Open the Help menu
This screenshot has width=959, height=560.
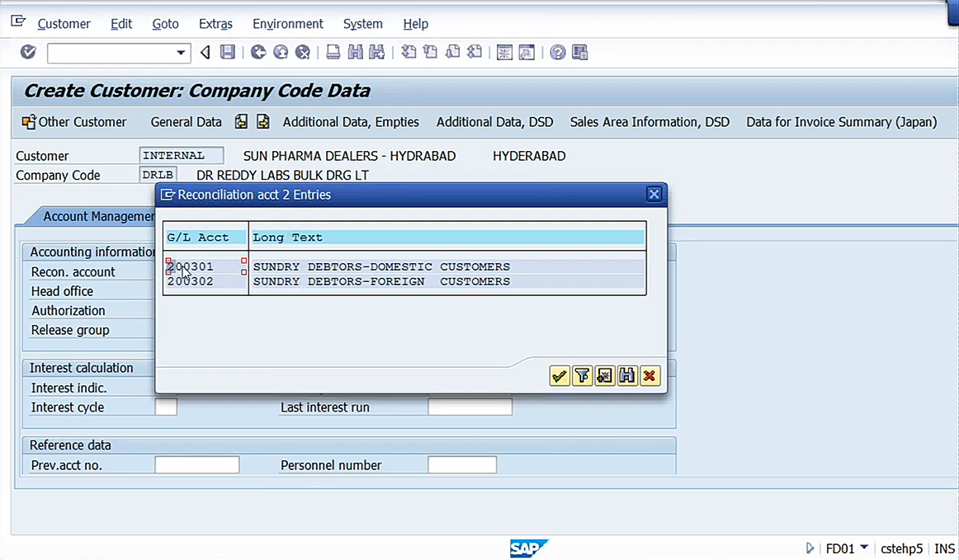pyautogui.click(x=416, y=24)
